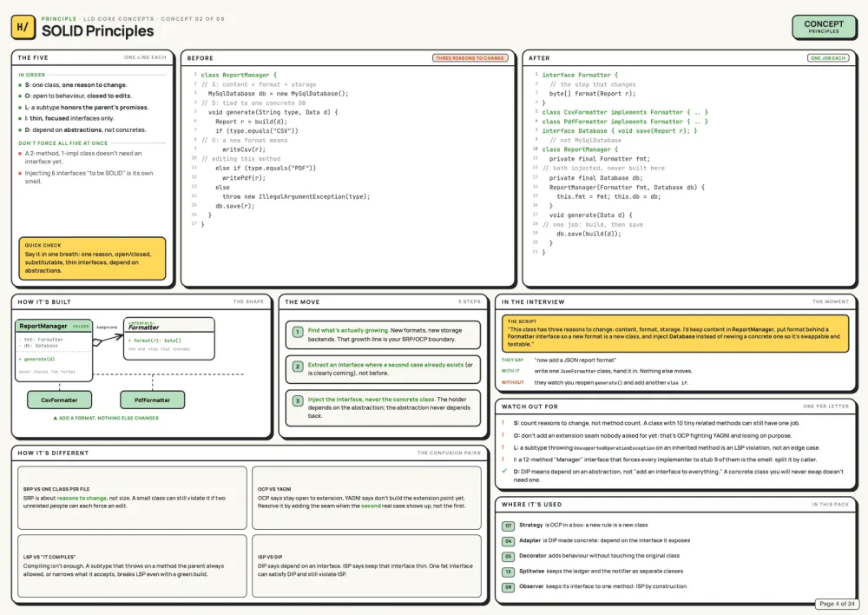The image size is (868, 615).
Task: Click the 'DON'T FORCE ALL FIVE AT ONCE' subheading
Action: click(x=63, y=143)
